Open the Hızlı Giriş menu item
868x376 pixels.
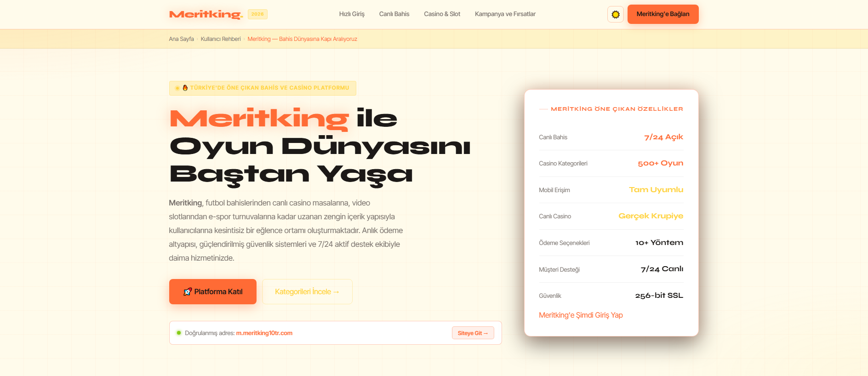click(352, 14)
